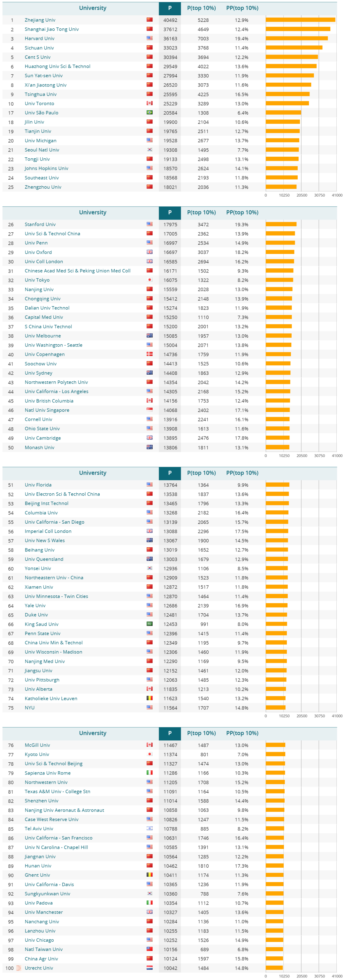The image size is (345, 980).
Task: Click the orange bar in the Shanghai Jiao Tong row
Action: [298, 29]
